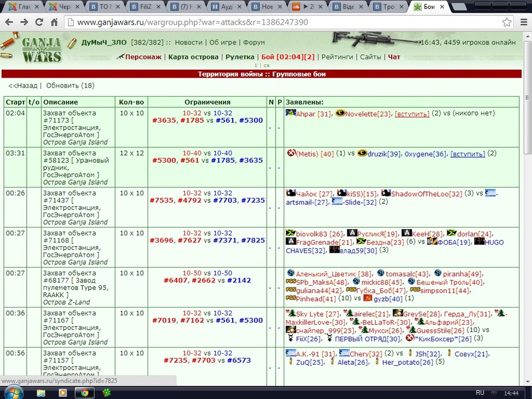Go to browser home page icon

coord(54,22)
